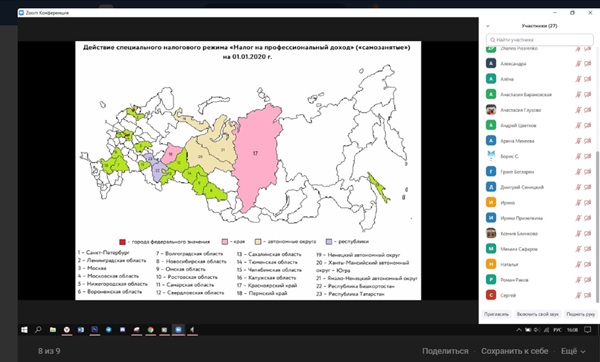Click camera-off icon beside Сергей
The height and width of the screenshot is (362, 600).
588,295
